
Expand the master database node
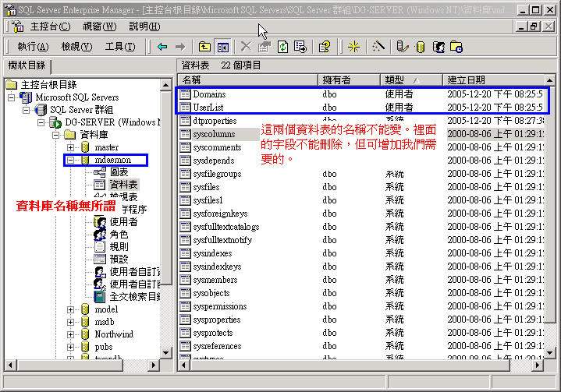pyautogui.click(x=70, y=147)
